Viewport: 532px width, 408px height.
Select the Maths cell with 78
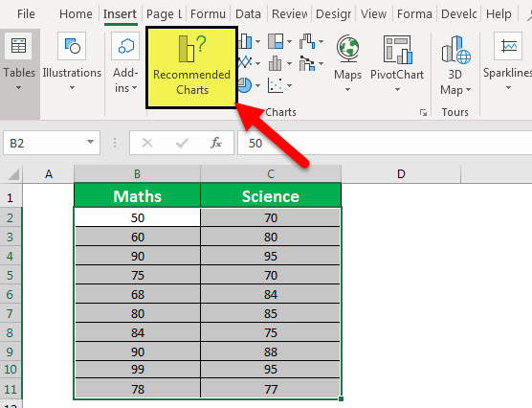pos(138,389)
